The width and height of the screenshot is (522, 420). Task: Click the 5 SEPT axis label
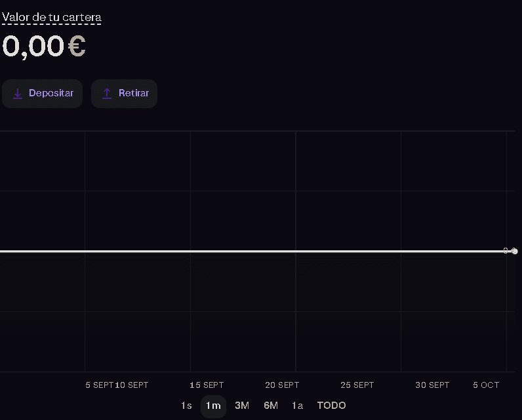point(100,385)
